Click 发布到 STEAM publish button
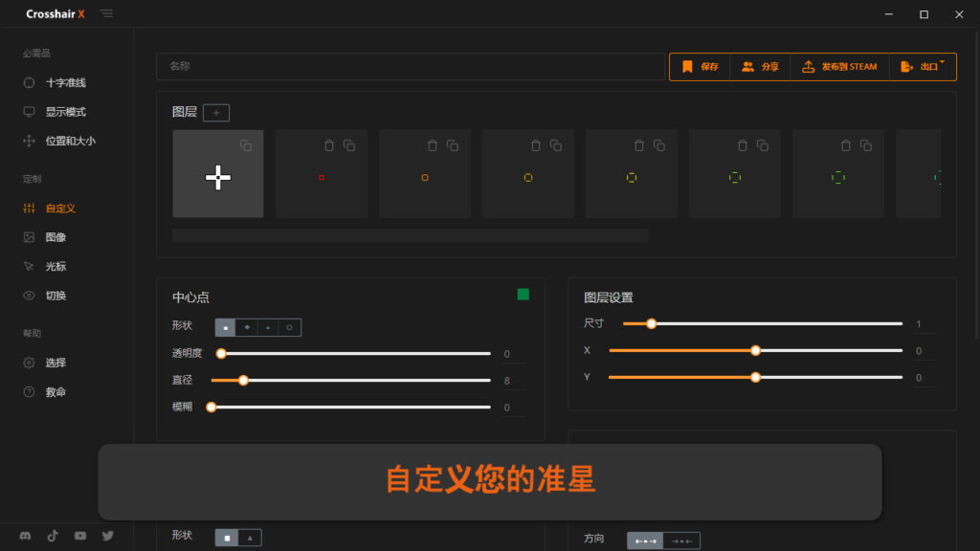The height and width of the screenshot is (551, 980). tap(839, 67)
